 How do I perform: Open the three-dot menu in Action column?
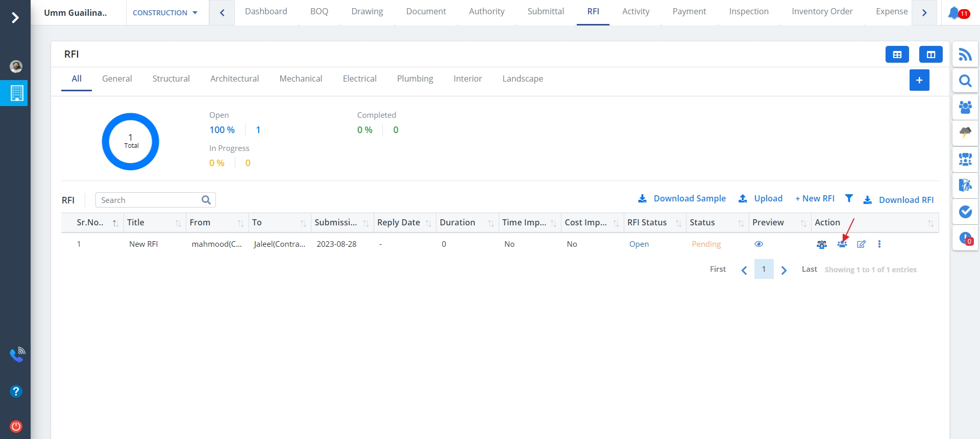tap(879, 244)
